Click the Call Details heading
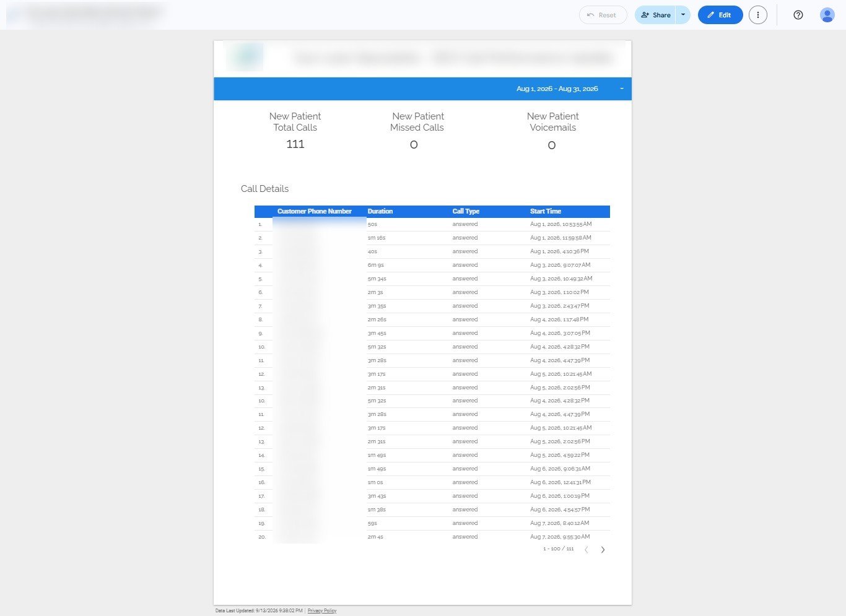This screenshot has width=846, height=616. (x=264, y=189)
